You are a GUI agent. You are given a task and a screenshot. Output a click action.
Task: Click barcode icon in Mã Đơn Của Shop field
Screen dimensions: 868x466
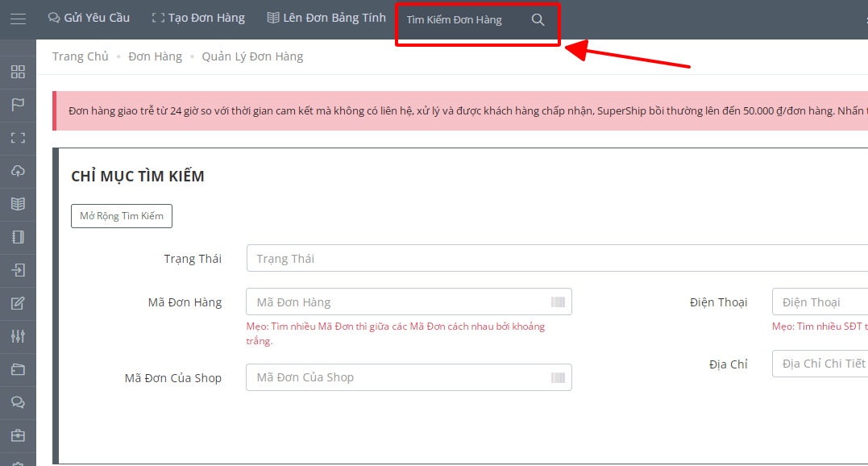pyautogui.click(x=558, y=377)
